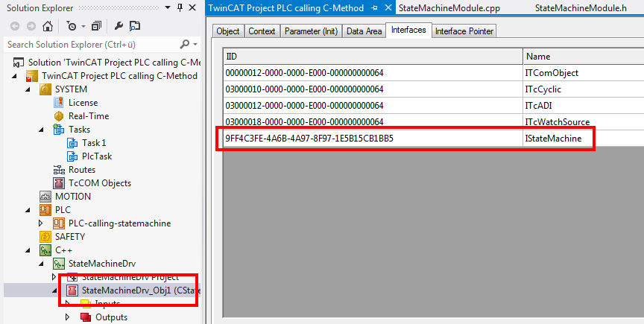
Task: Click the IID column header
Action: coord(373,57)
